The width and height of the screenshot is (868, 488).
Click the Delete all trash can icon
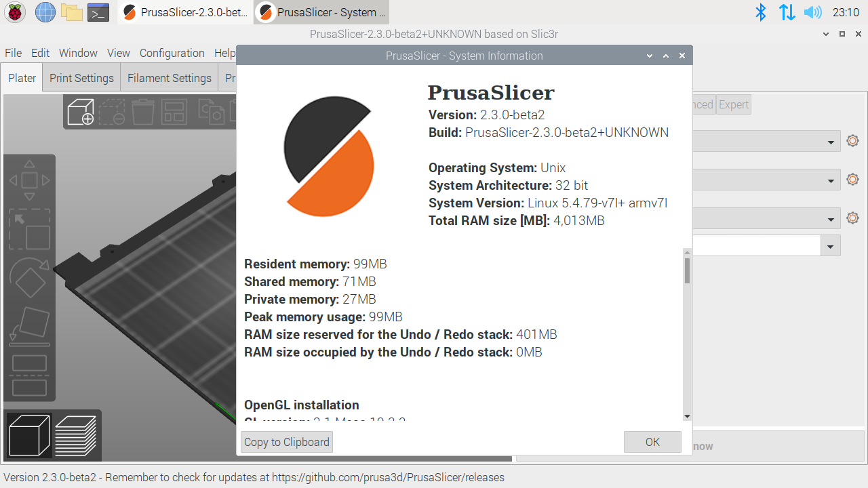[143, 112]
